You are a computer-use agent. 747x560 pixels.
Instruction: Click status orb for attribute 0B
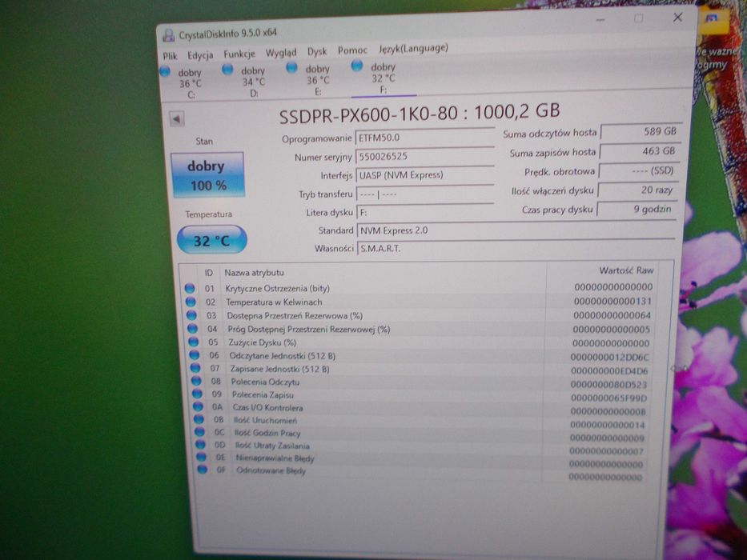pyautogui.click(x=199, y=419)
